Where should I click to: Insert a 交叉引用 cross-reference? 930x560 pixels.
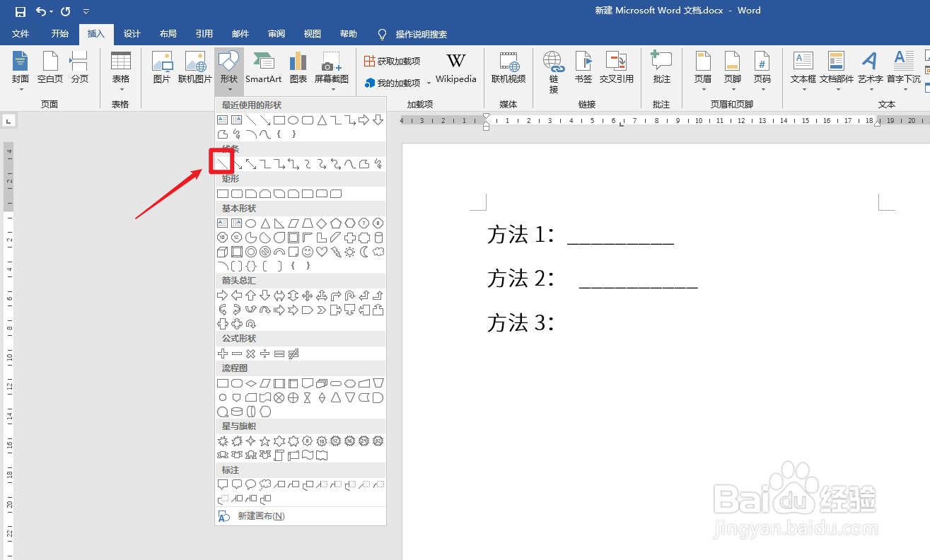[x=617, y=68]
